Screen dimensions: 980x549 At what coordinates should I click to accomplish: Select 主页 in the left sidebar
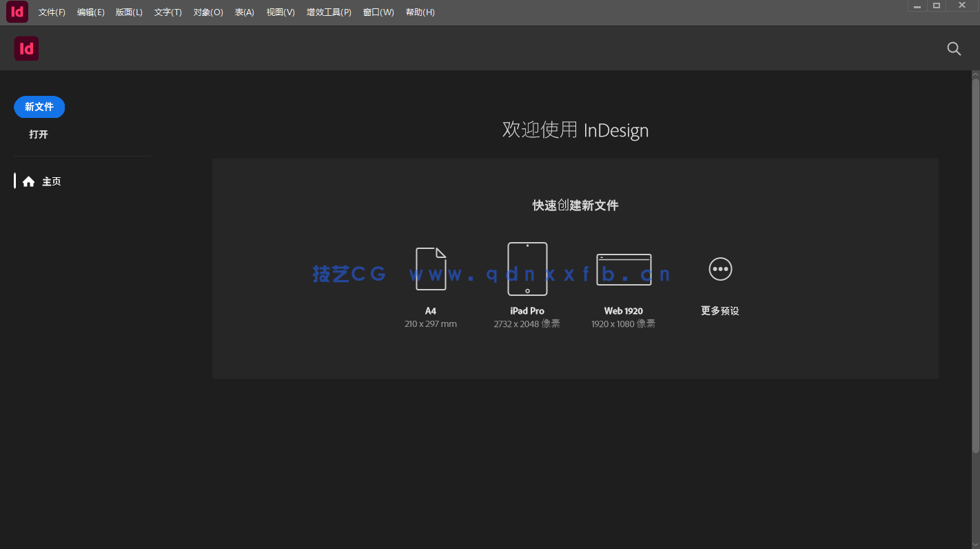pyautogui.click(x=52, y=181)
